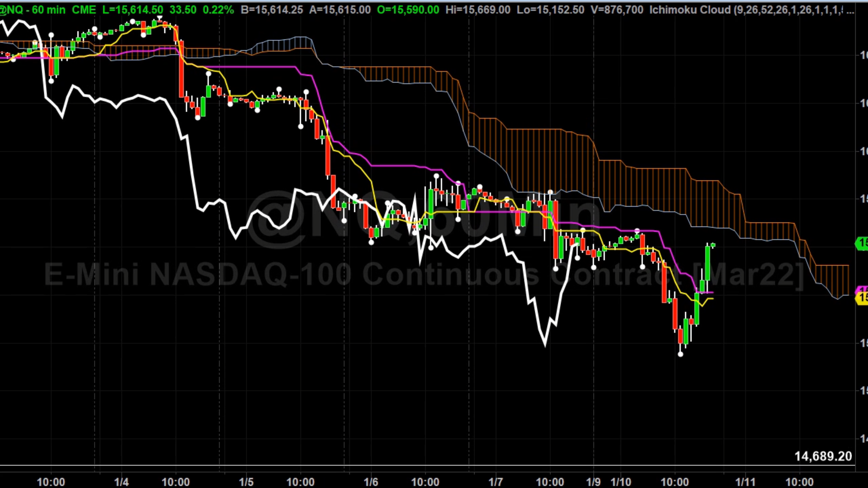The width and height of the screenshot is (868, 488).
Task: Click the yellow Tenkan price tag on axis
Action: tap(862, 298)
